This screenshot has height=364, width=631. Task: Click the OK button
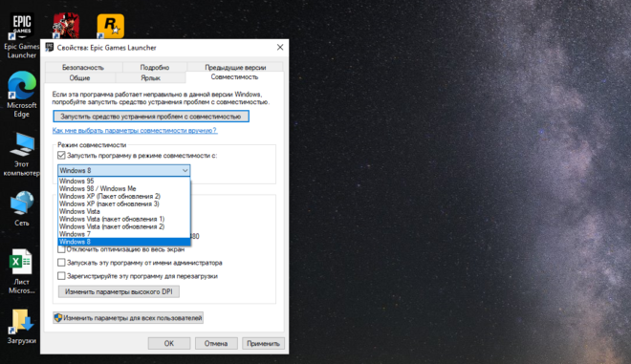pyautogui.click(x=169, y=344)
